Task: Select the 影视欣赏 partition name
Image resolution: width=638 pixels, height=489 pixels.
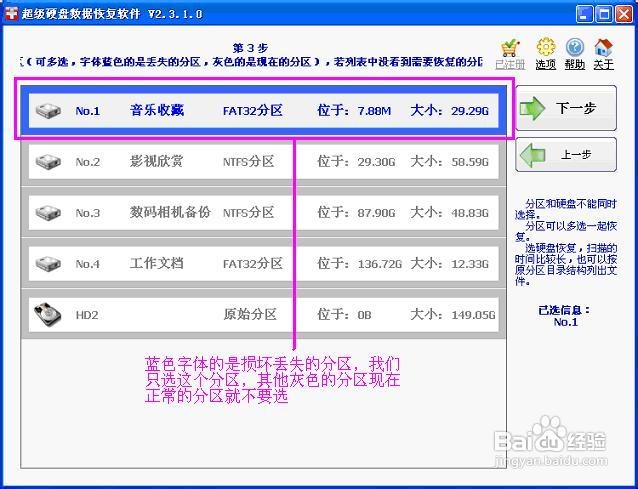Action: click(157, 162)
